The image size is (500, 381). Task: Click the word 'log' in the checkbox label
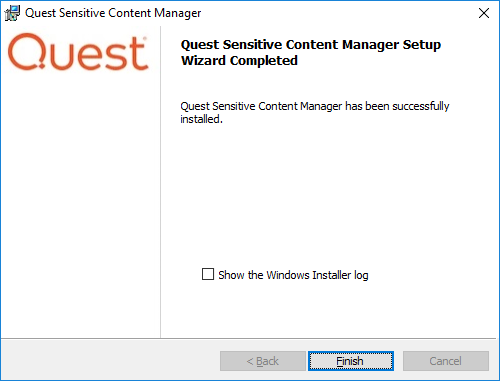361,276
